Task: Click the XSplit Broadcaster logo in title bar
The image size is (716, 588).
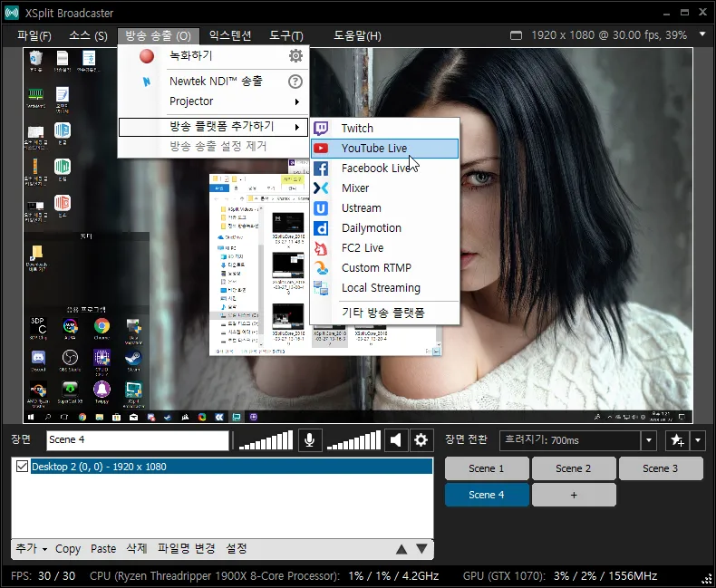Action: (x=12, y=13)
